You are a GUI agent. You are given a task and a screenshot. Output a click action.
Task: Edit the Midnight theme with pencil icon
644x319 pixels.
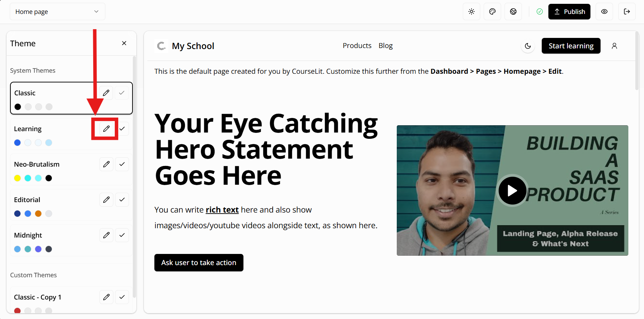click(x=106, y=235)
